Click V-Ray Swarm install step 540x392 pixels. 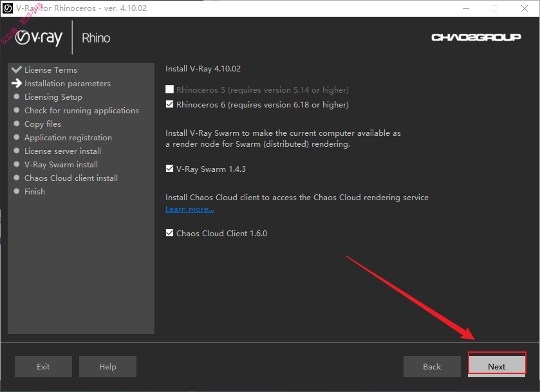[61, 164]
